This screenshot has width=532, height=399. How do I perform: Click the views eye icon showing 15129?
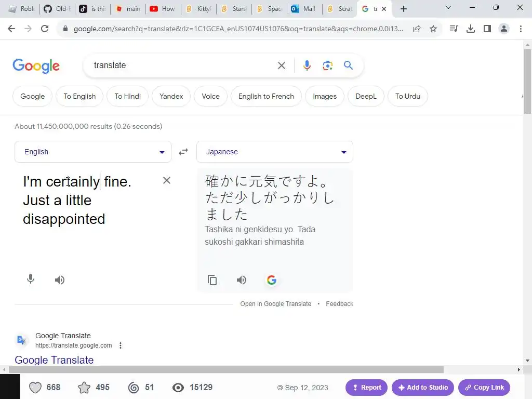178,388
